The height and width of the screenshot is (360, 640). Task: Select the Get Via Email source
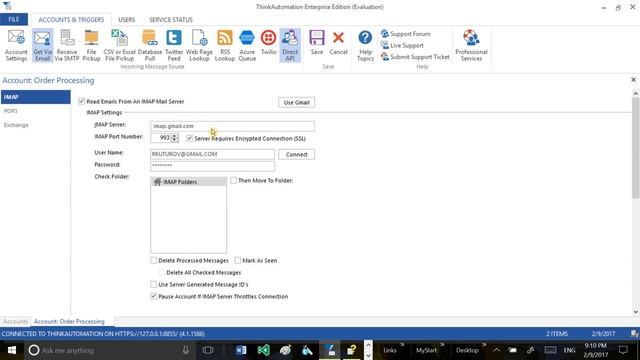pyautogui.click(x=42, y=45)
